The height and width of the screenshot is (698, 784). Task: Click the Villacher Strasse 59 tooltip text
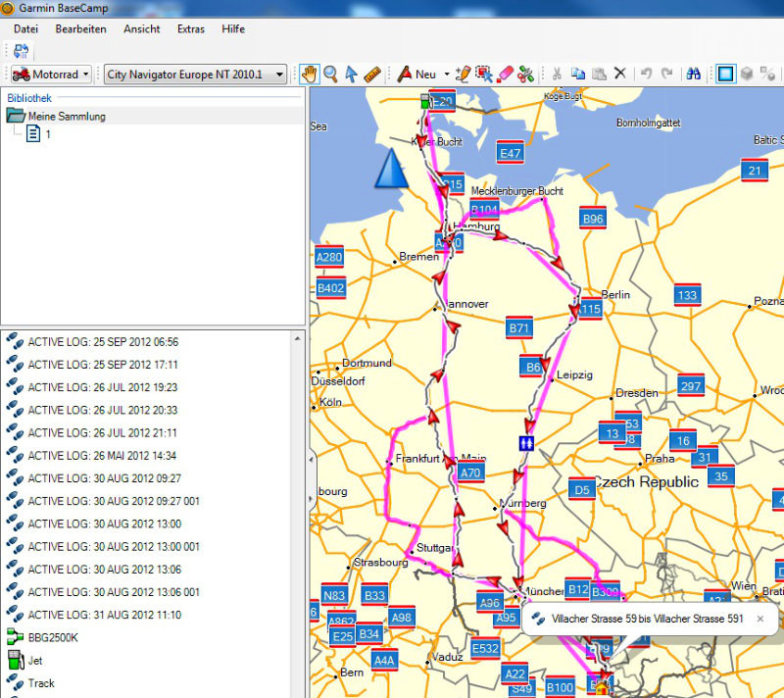(648, 619)
